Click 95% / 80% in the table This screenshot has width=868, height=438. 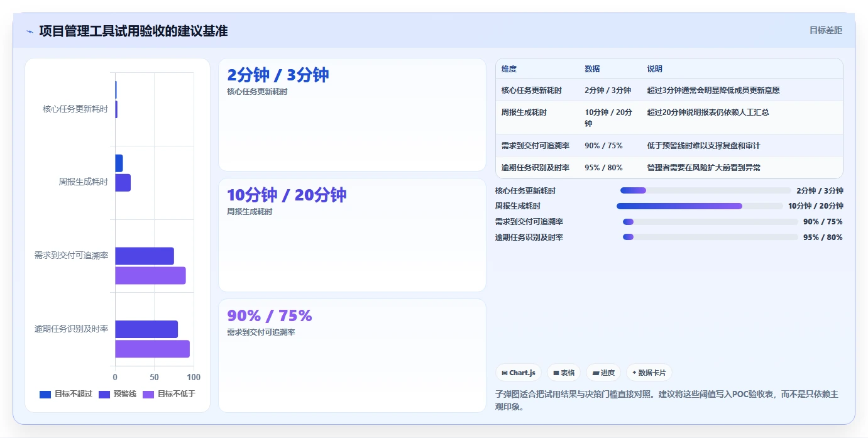(603, 168)
